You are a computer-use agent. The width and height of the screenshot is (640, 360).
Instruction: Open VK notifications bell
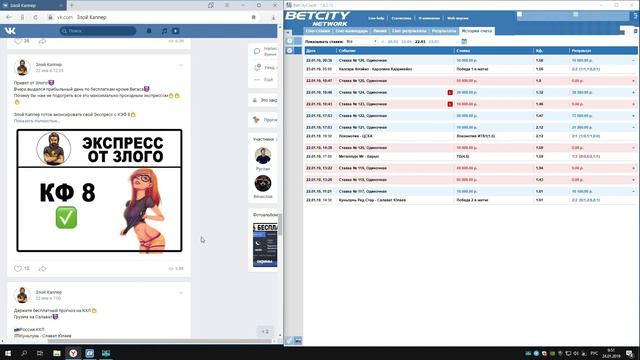tap(149, 31)
